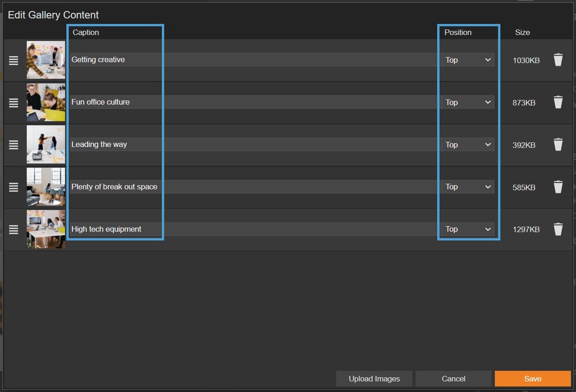Image resolution: width=576 pixels, height=392 pixels.
Task: Click reorder handle for "Leading the way" row
Action: point(14,145)
